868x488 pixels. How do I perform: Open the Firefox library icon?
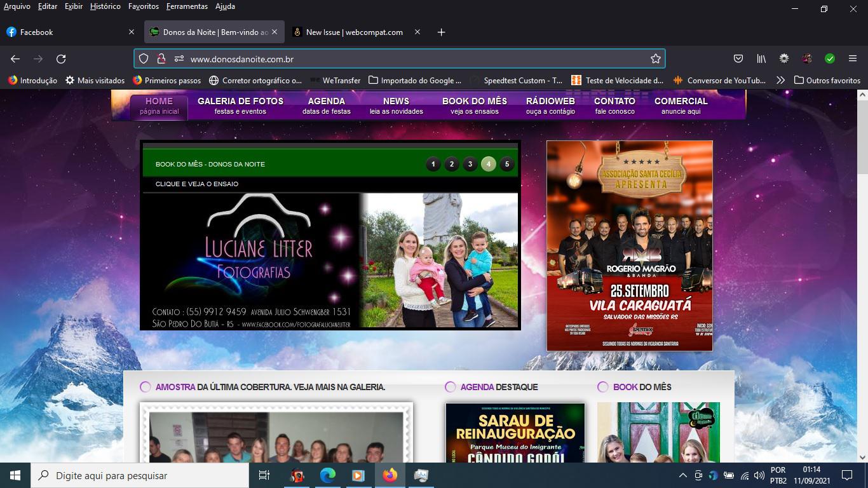point(761,58)
